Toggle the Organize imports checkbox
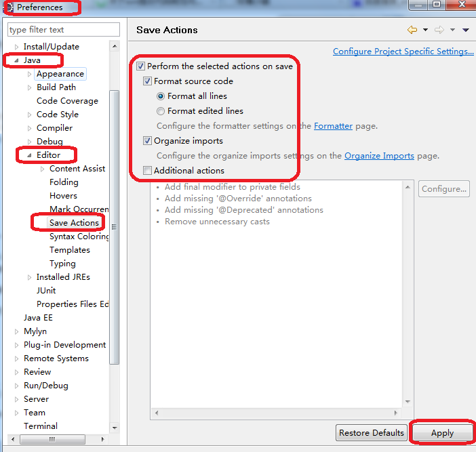This screenshot has width=476, height=452. [x=147, y=141]
